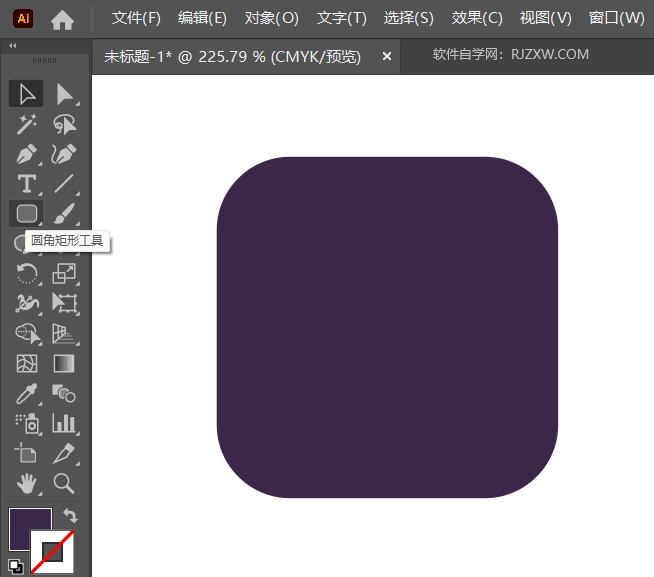The image size is (654, 577).
Task: Select the Hand tool
Action: [x=26, y=484]
